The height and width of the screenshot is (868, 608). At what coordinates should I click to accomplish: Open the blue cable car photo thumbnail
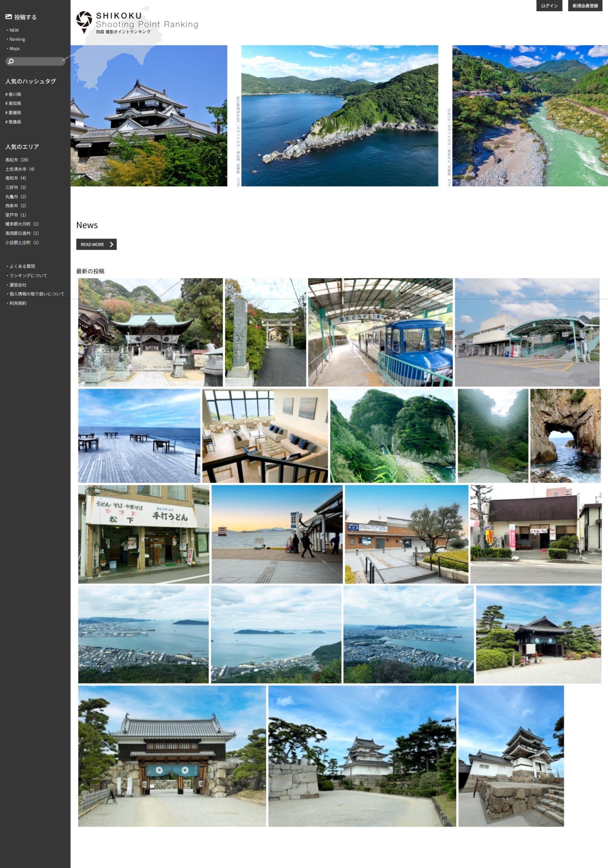[x=380, y=332]
